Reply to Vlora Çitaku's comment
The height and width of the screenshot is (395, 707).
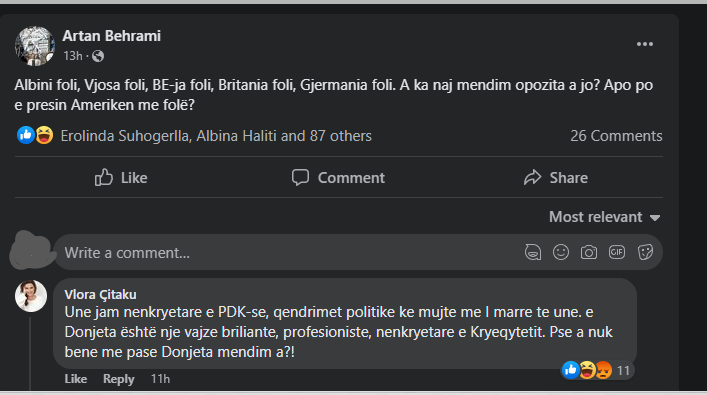click(119, 379)
